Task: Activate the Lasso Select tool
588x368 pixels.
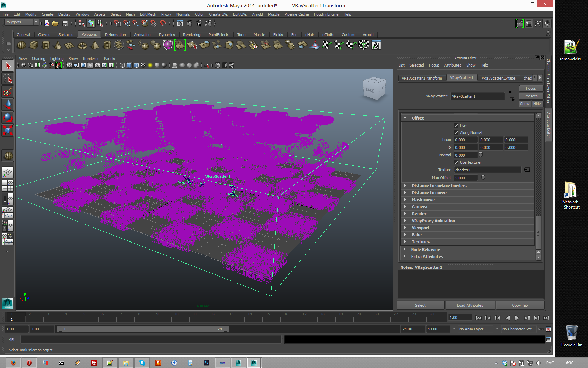Action: click(x=8, y=79)
